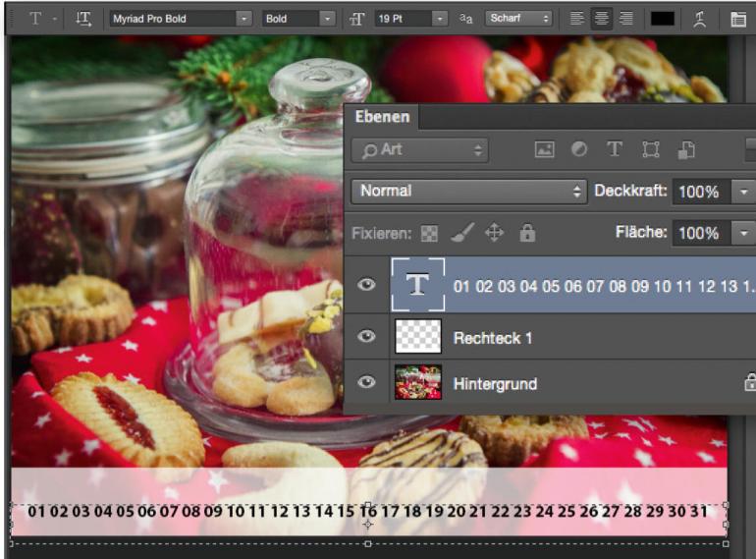This screenshot has height=559, width=756.
Task: Open the Normal blend mode dropdown
Action: [x=468, y=191]
